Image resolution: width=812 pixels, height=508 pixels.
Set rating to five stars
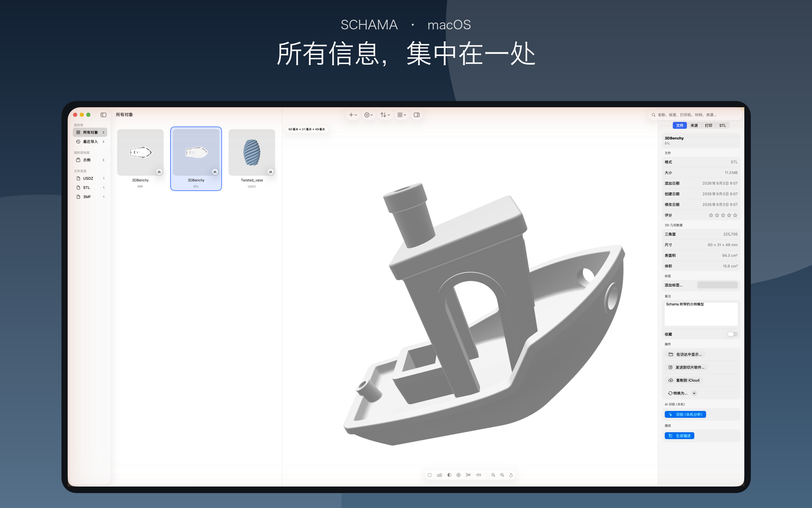(735, 215)
